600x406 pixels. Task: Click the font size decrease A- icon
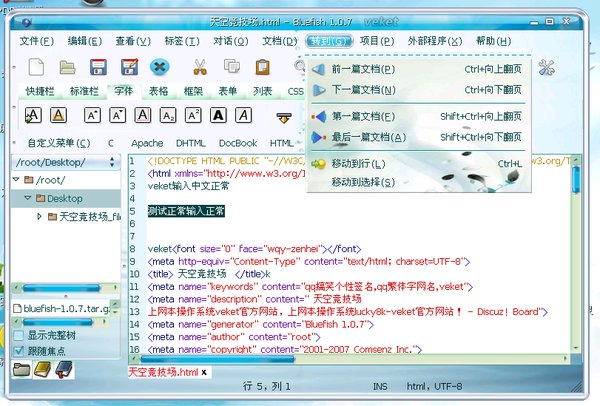pos(117,115)
